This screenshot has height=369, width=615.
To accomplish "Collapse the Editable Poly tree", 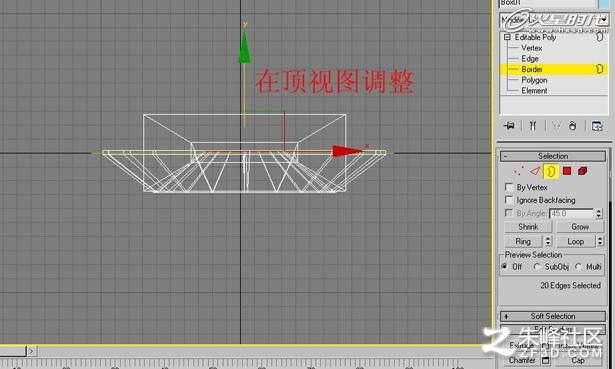I will click(507, 37).
